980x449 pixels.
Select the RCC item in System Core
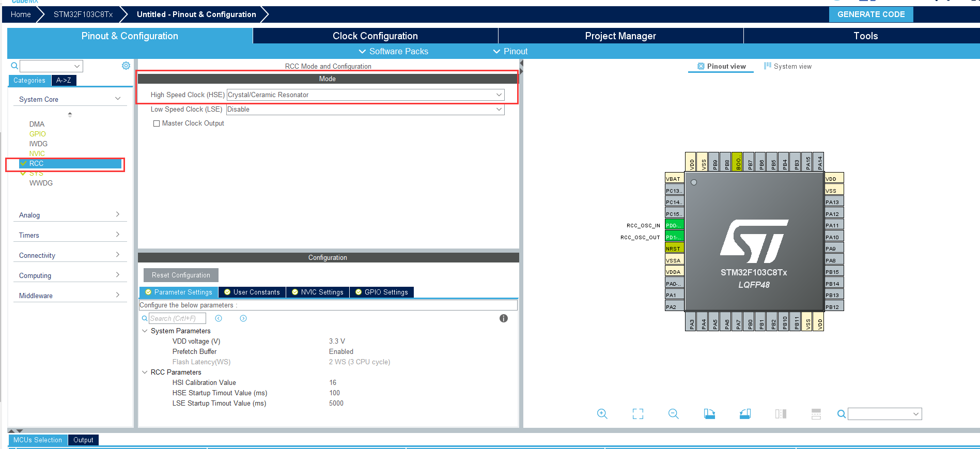(70, 163)
